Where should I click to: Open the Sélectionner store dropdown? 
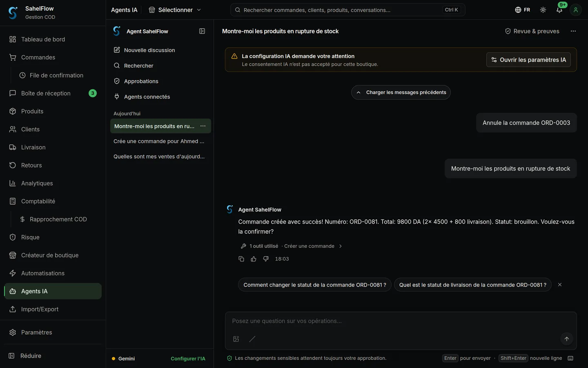(x=175, y=10)
